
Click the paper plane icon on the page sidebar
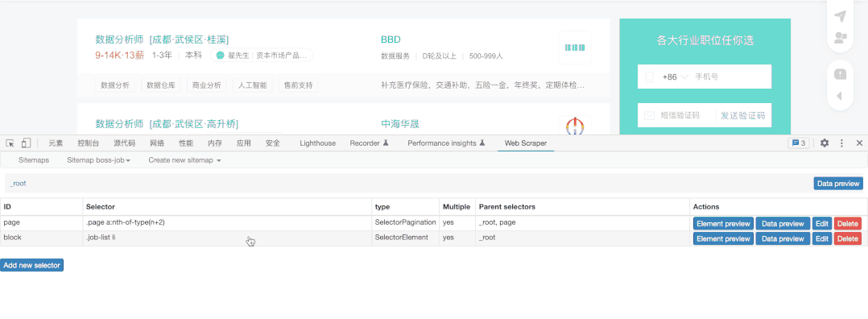pos(841,17)
